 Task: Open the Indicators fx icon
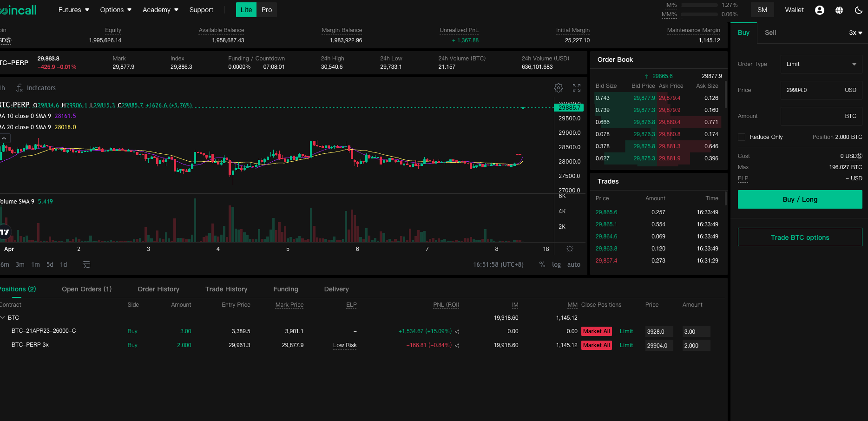(x=20, y=88)
